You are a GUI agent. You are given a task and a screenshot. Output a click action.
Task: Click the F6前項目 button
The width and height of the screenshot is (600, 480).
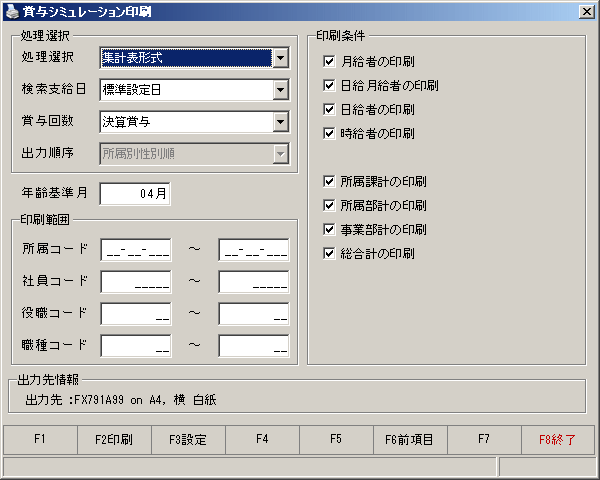[x=409, y=439]
